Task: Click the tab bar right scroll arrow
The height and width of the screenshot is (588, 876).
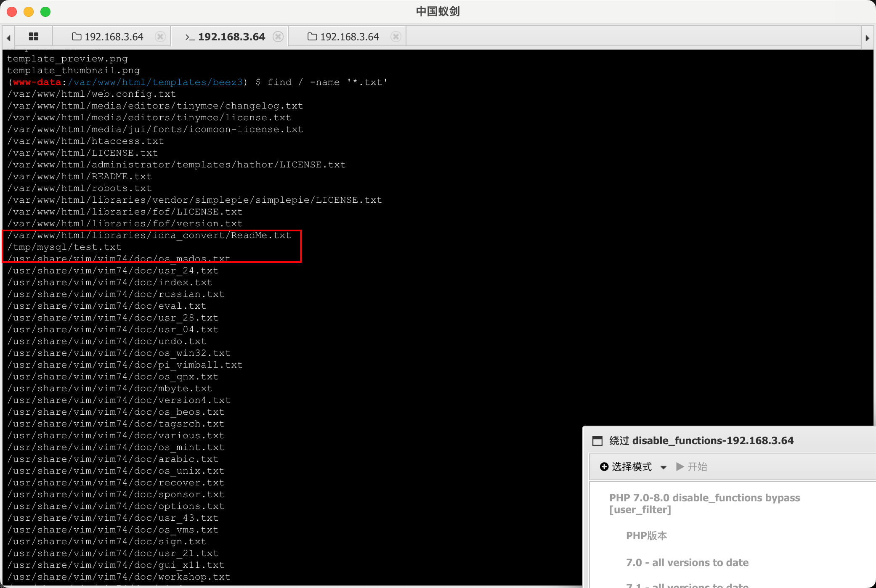Action: point(867,38)
